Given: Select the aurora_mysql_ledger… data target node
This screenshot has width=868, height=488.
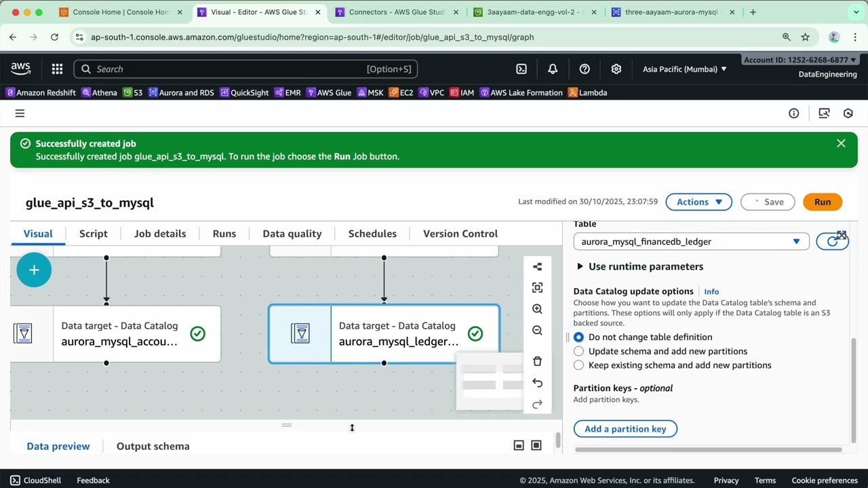Looking at the screenshot, I should tap(384, 333).
